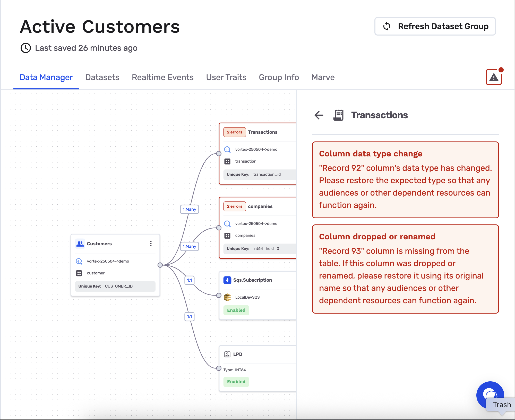Click the warning alert triangle icon

click(494, 77)
